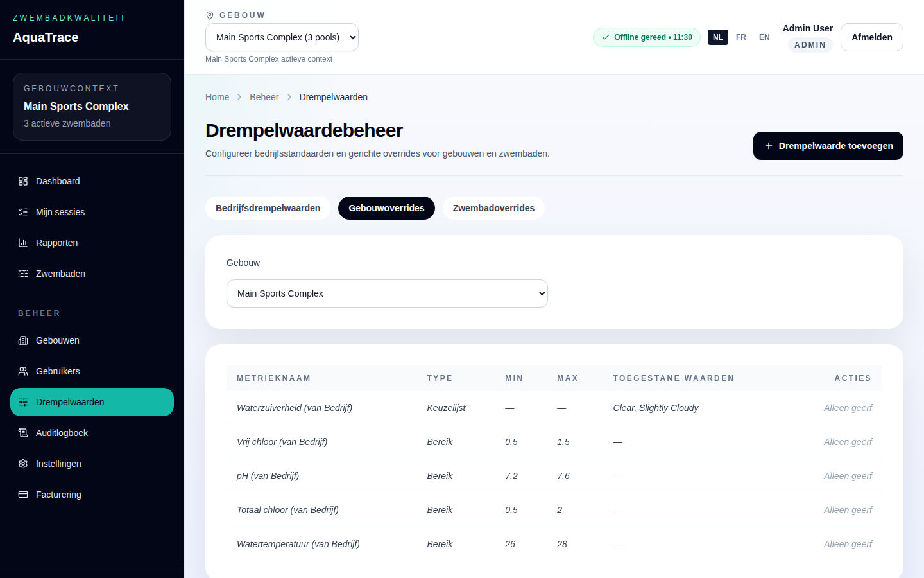Click the Offline gereed 11:30 status badge
Viewport: 924px width, 578px height.
pos(647,37)
